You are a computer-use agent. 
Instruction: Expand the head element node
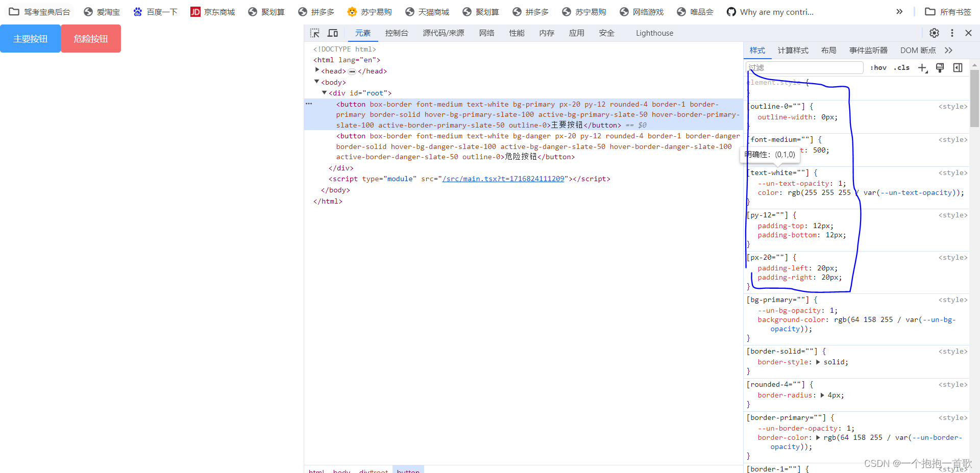click(x=317, y=70)
